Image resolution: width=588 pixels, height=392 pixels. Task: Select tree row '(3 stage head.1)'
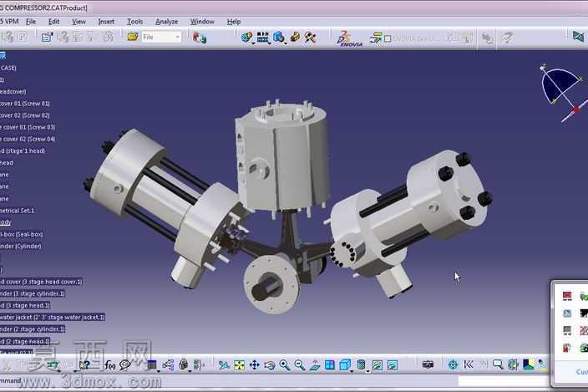point(25,306)
